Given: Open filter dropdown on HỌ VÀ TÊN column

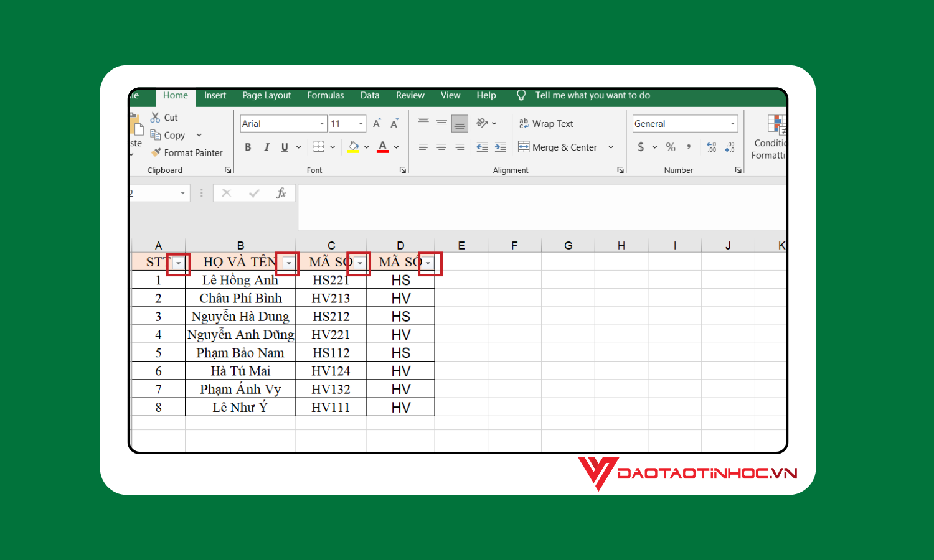Looking at the screenshot, I should click(288, 263).
